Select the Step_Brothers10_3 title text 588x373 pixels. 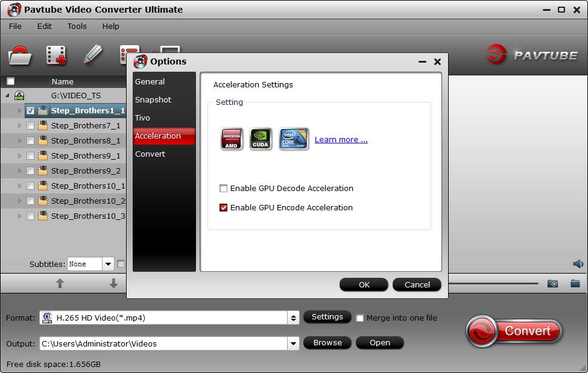(x=88, y=216)
